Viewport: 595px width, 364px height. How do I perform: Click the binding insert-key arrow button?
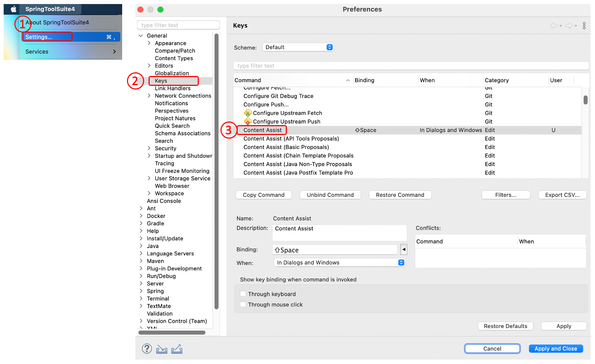pyautogui.click(x=404, y=250)
